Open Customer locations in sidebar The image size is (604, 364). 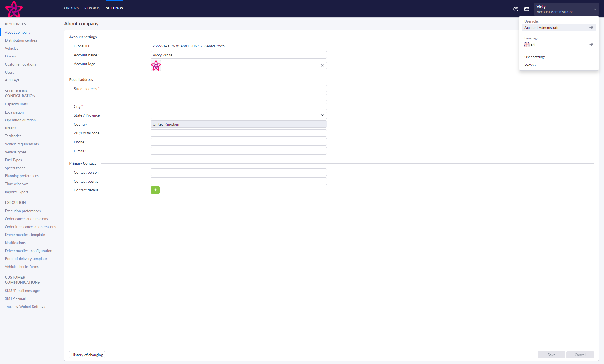[x=20, y=64]
